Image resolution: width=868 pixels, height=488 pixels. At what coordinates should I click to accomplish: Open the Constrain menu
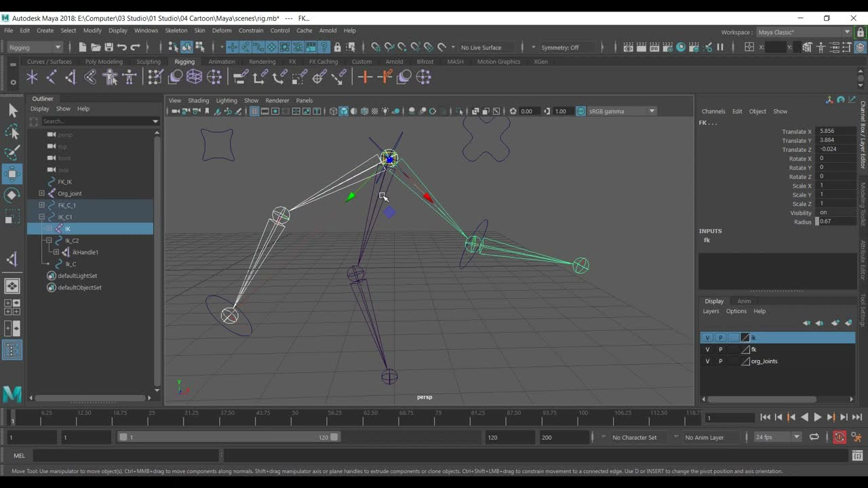pos(251,30)
